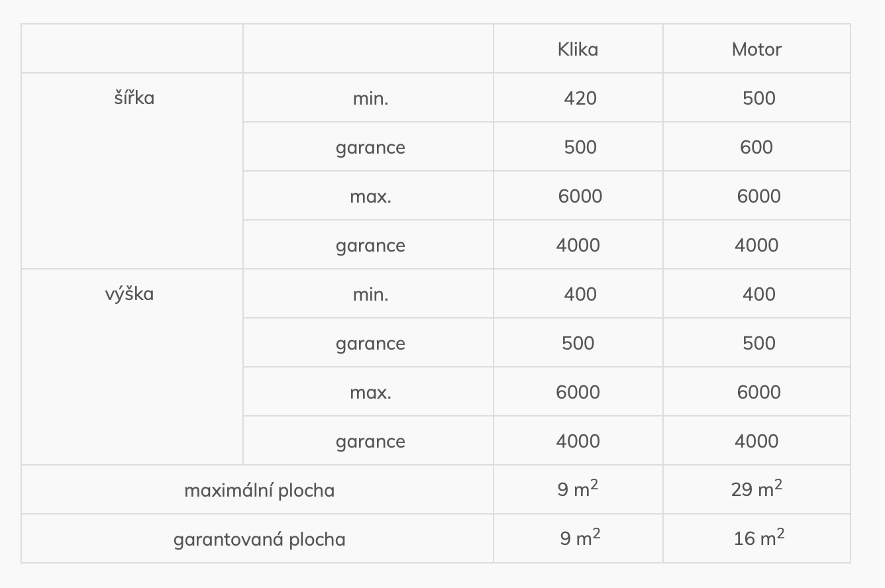Click the maximální plocha label
Image resolution: width=885 pixels, height=588 pixels.
(260, 490)
